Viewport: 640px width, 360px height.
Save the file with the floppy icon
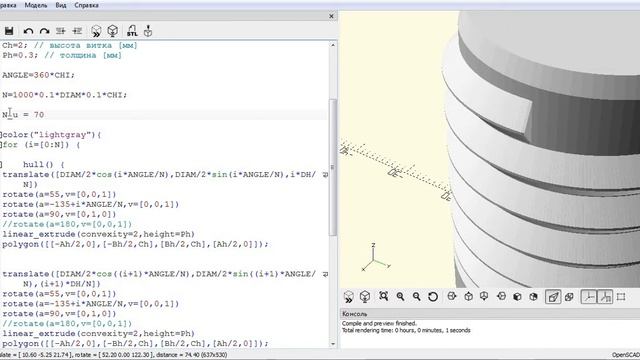point(9,31)
